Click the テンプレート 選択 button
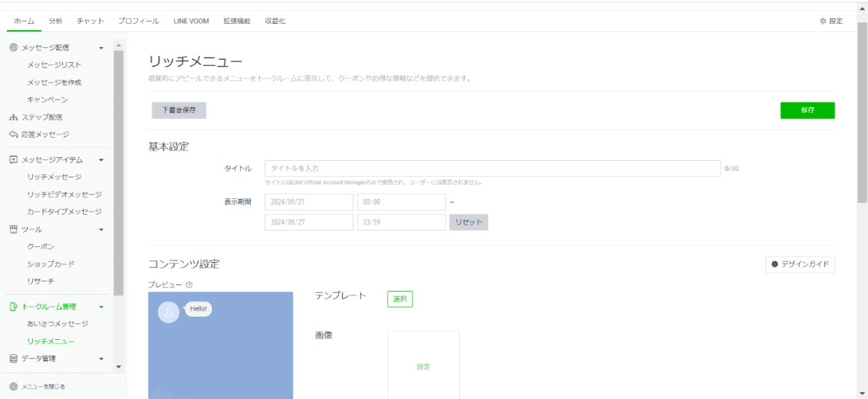Viewport: 868px width, 399px height. [400, 299]
